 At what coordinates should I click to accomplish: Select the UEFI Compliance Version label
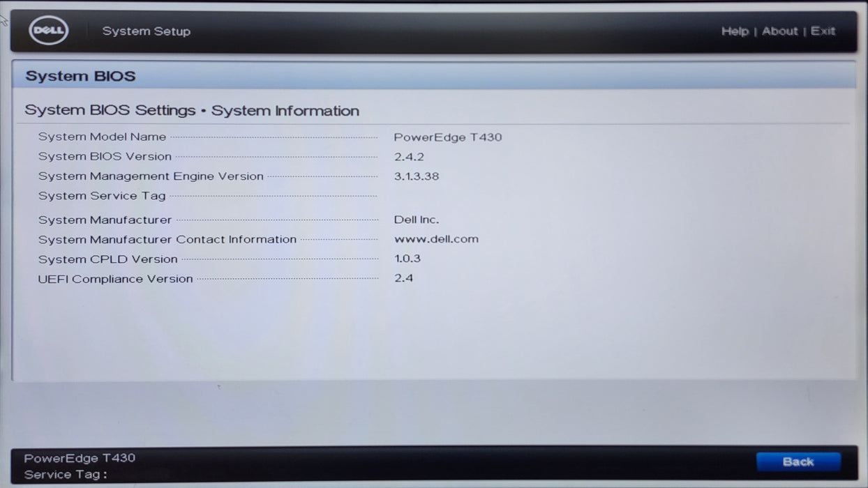pos(115,279)
